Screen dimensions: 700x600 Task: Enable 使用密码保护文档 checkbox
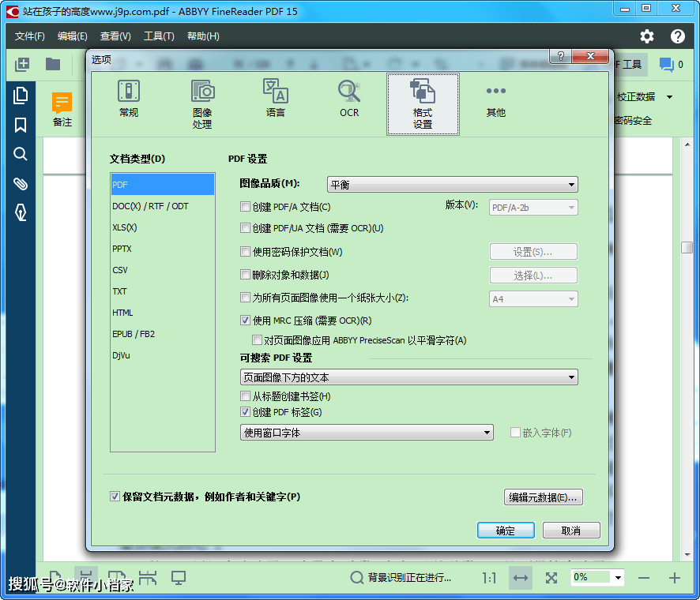click(245, 252)
